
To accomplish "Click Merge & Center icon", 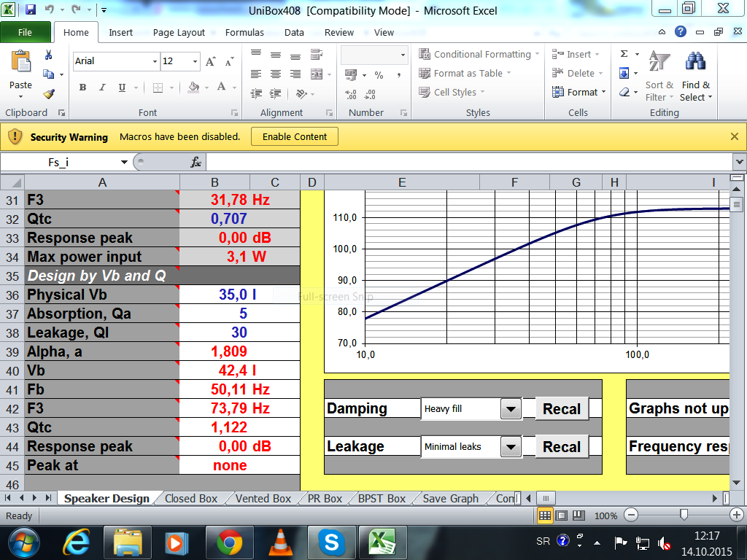I will pos(317,74).
